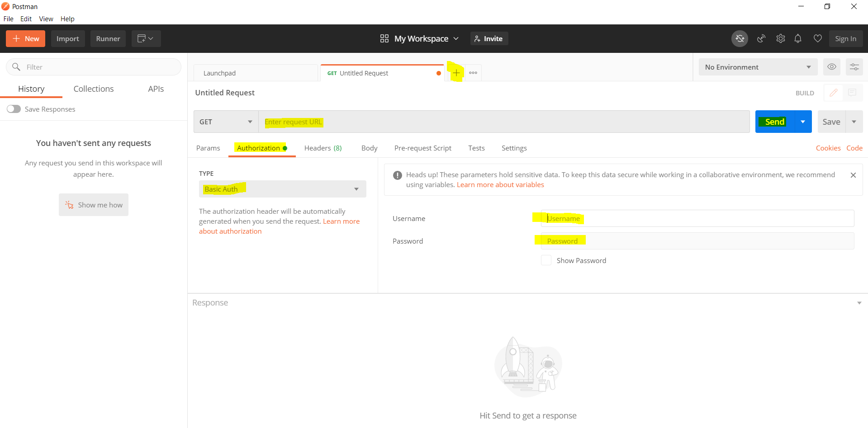Dismiss the Heads up warning banner
Screen dimensions: 868x428
click(853, 175)
